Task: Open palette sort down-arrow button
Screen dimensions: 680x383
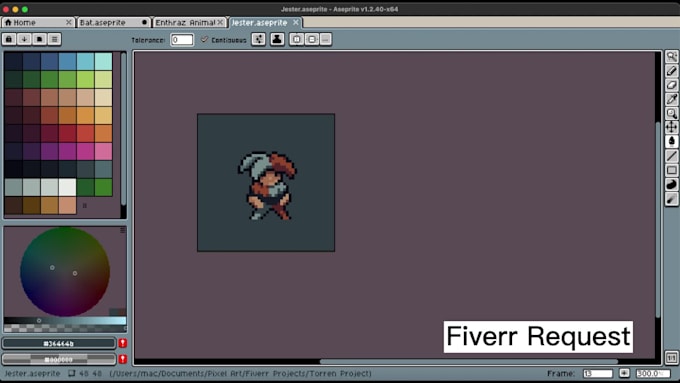Action: click(24, 39)
